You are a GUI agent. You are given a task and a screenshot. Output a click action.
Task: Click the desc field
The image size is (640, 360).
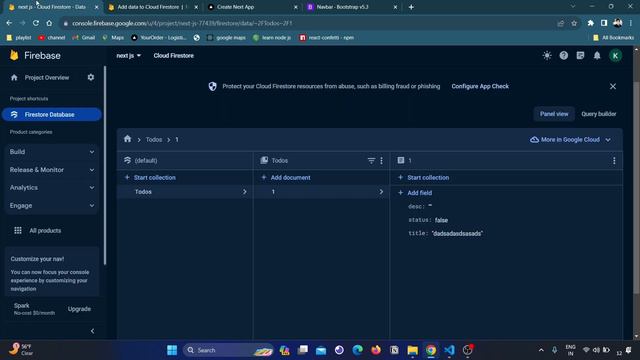click(x=420, y=207)
